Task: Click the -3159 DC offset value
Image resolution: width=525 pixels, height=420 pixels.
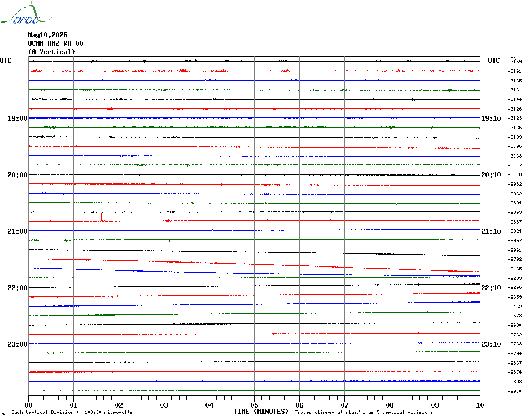Action: [x=515, y=62]
